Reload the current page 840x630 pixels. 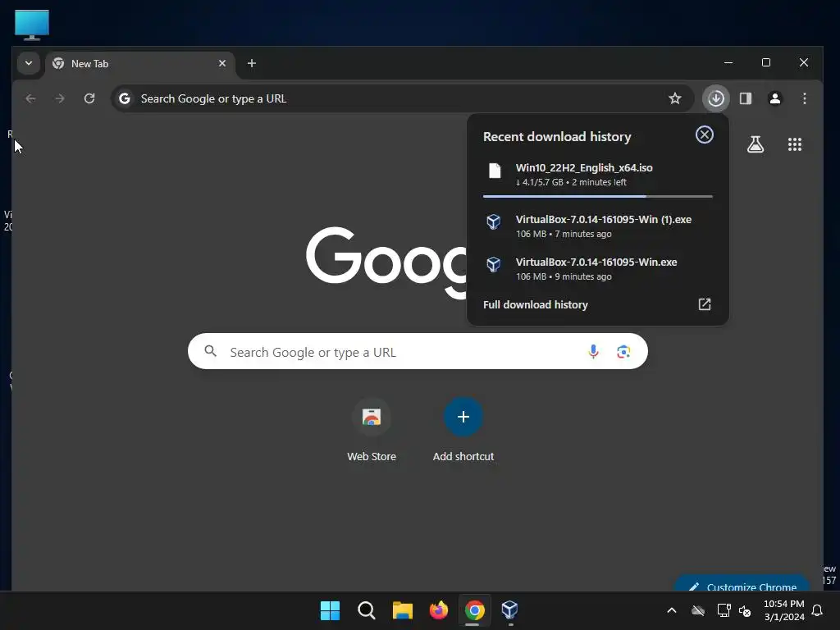click(x=89, y=98)
